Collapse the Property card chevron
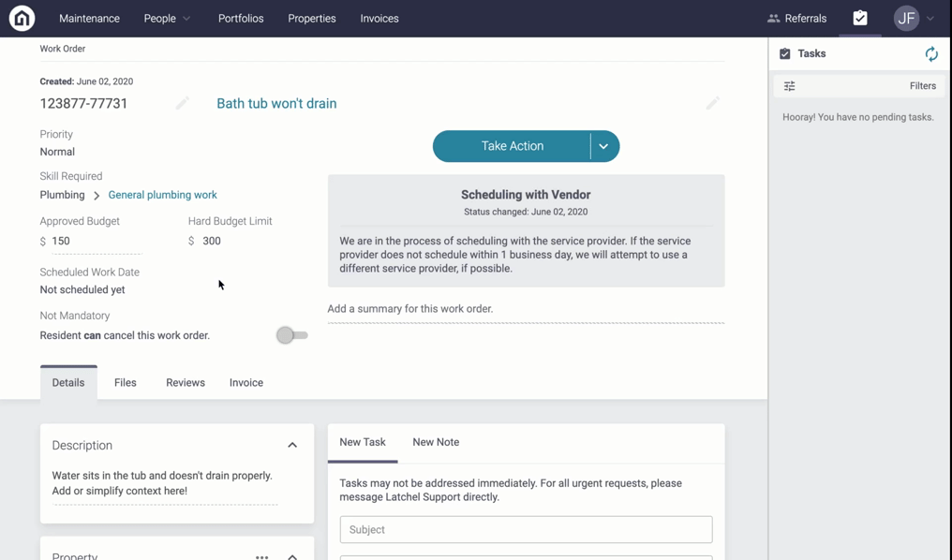This screenshot has height=560, width=952. tap(292, 556)
